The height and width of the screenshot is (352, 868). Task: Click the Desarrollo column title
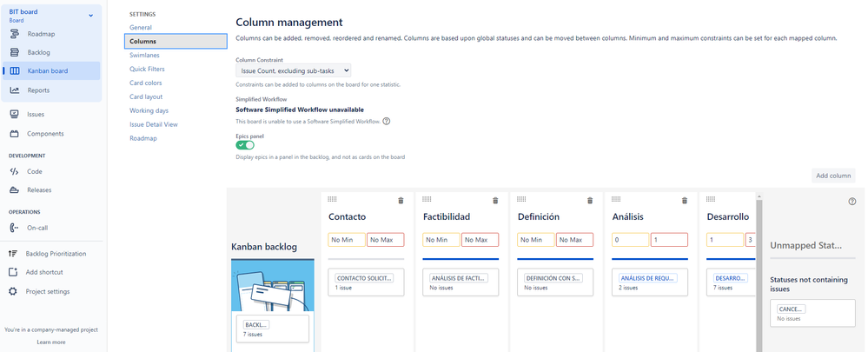pos(728,217)
